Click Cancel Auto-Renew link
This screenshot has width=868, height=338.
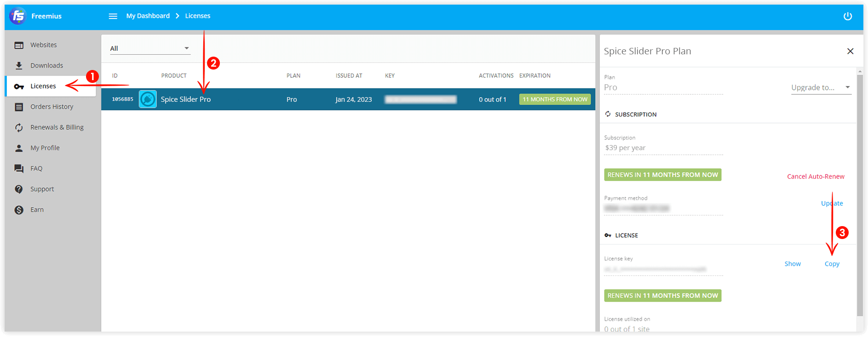816,176
